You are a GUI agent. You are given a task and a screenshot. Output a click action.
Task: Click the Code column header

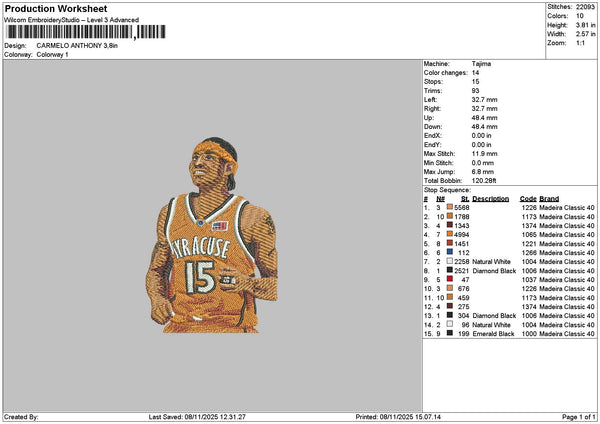point(528,199)
